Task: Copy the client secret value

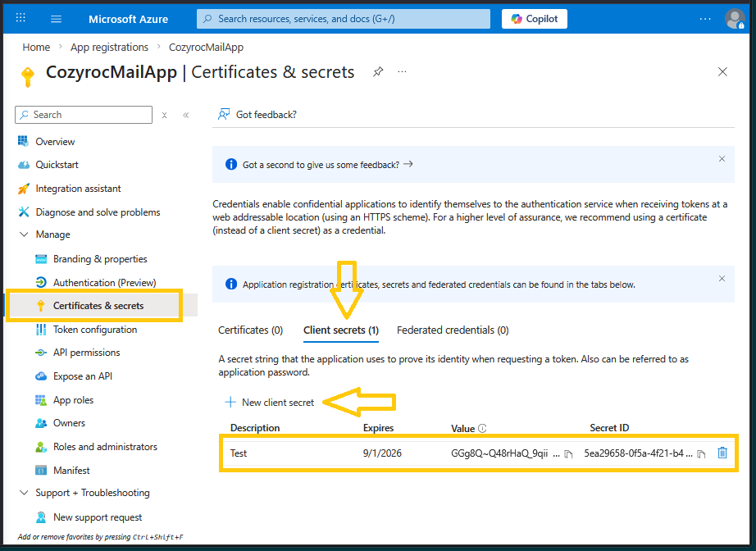Action: point(568,453)
